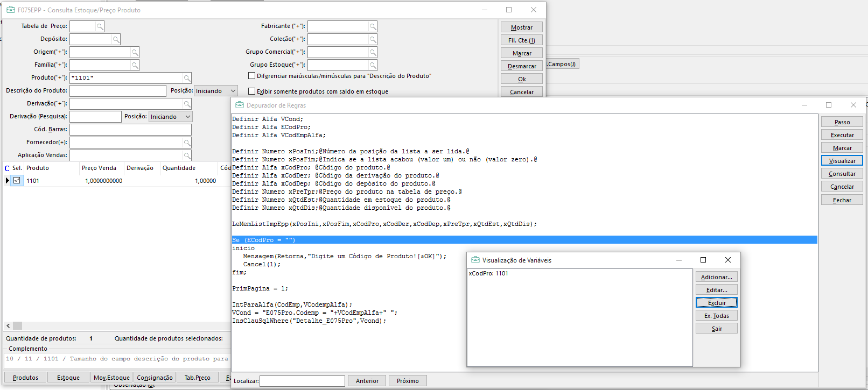Open lookup icon beside Origem field
Image resolution: width=868 pixels, height=390 pixels.
pyautogui.click(x=135, y=52)
